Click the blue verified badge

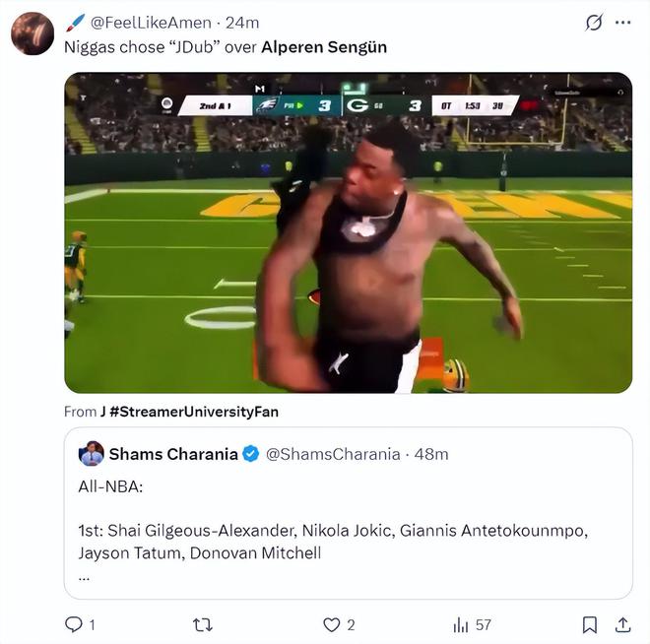click(251, 454)
